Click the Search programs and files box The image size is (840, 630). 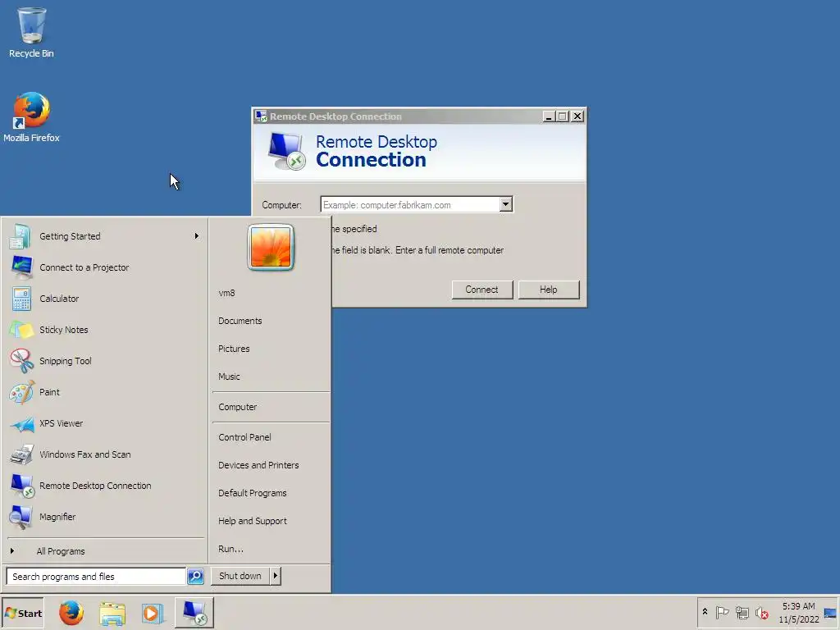[96, 577]
